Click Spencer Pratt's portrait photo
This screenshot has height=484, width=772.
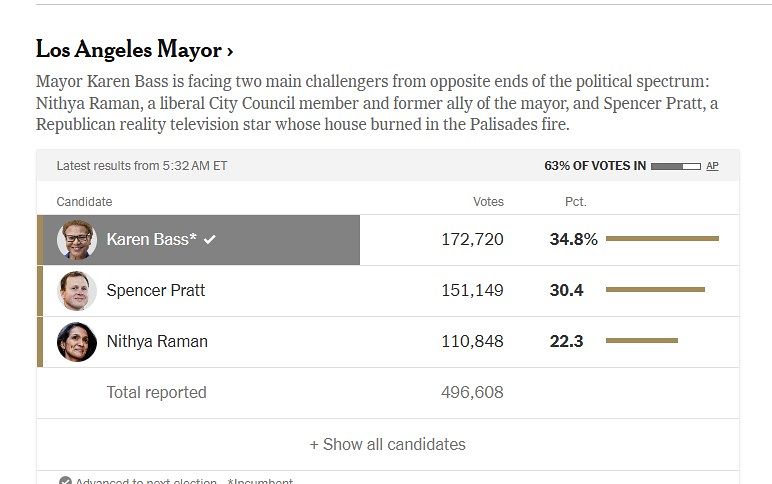77,291
